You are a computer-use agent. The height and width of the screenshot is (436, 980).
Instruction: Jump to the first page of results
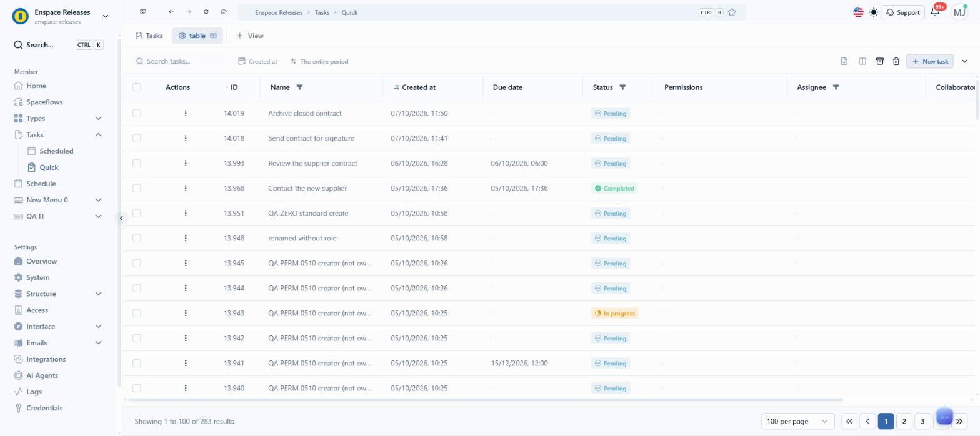[x=849, y=421]
